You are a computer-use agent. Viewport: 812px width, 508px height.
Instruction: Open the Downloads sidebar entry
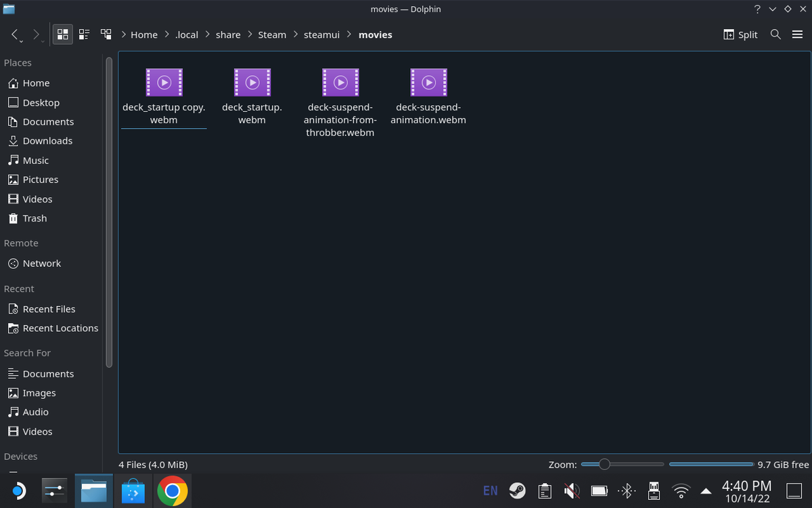tap(47, 141)
